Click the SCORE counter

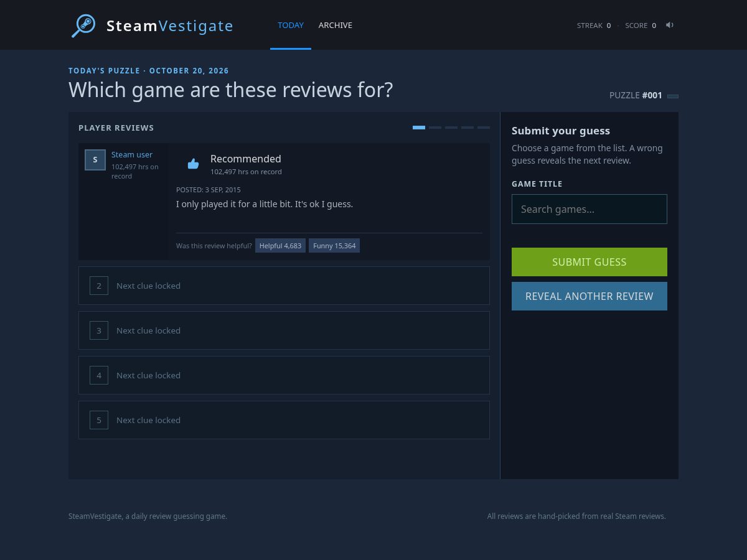point(641,26)
